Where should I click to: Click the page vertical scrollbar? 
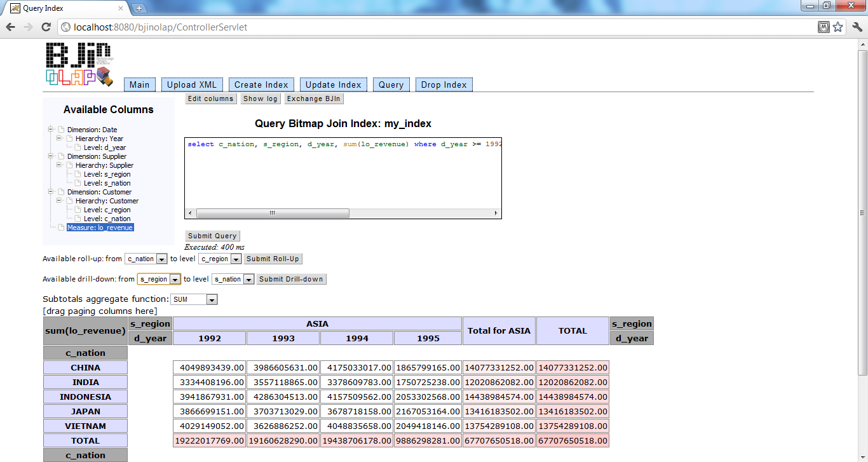[862, 213]
